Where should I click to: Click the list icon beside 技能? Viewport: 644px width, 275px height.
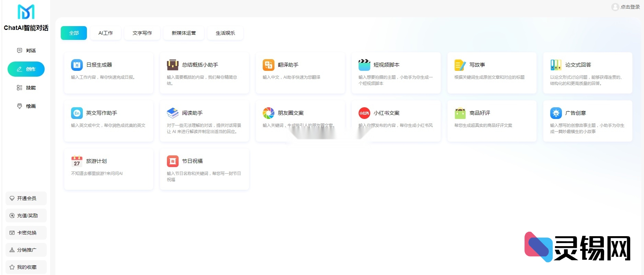pyautogui.click(x=20, y=88)
